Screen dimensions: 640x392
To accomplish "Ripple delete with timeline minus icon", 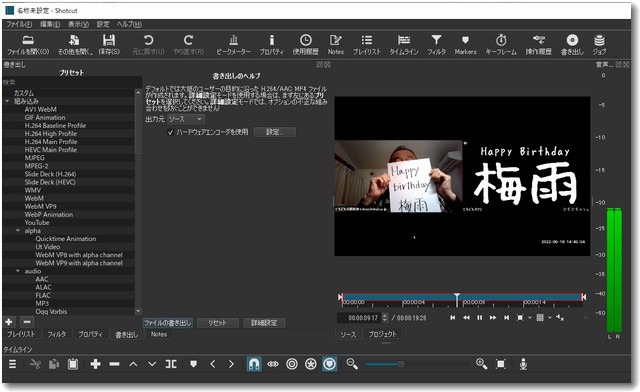I will (114, 364).
